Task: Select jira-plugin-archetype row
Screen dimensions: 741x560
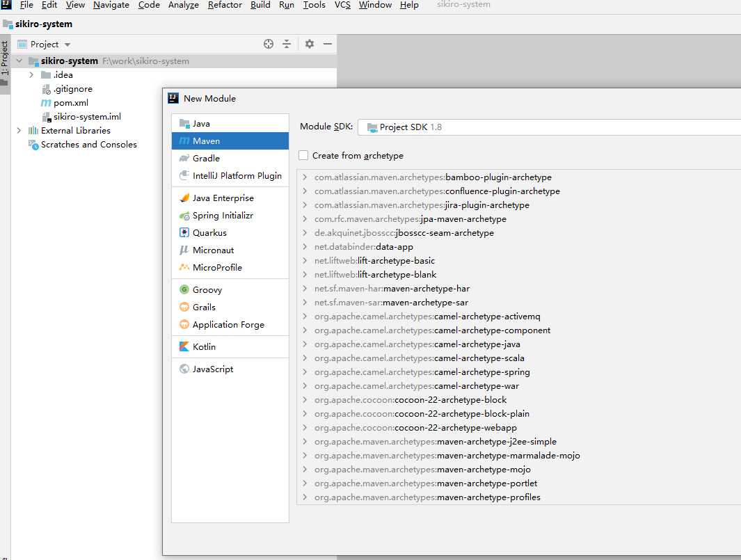Action: tap(518, 205)
